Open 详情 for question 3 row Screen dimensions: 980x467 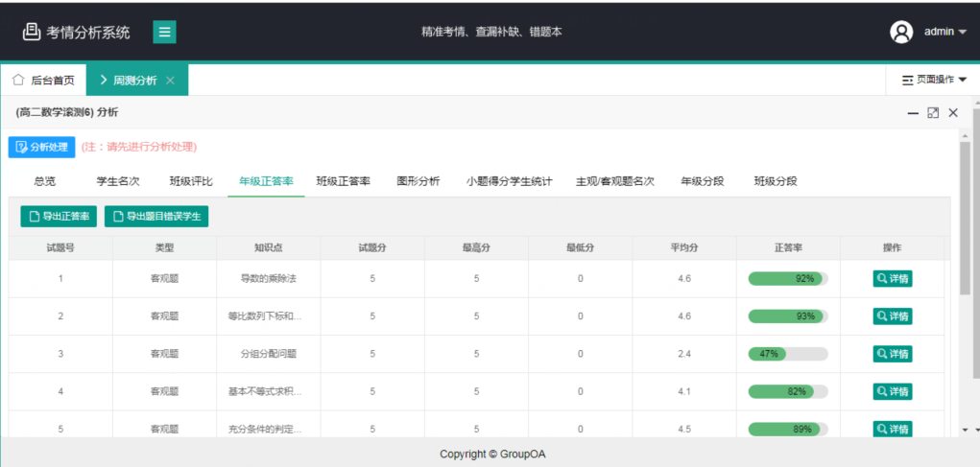click(892, 354)
